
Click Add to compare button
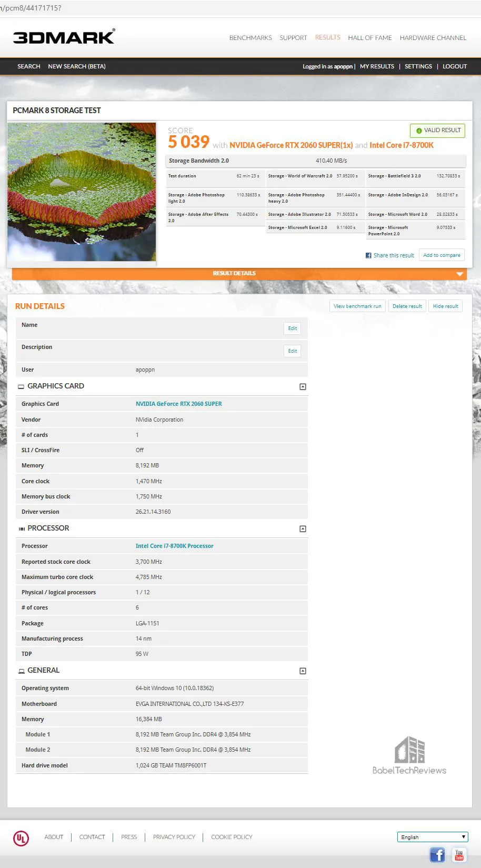tap(442, 255)
